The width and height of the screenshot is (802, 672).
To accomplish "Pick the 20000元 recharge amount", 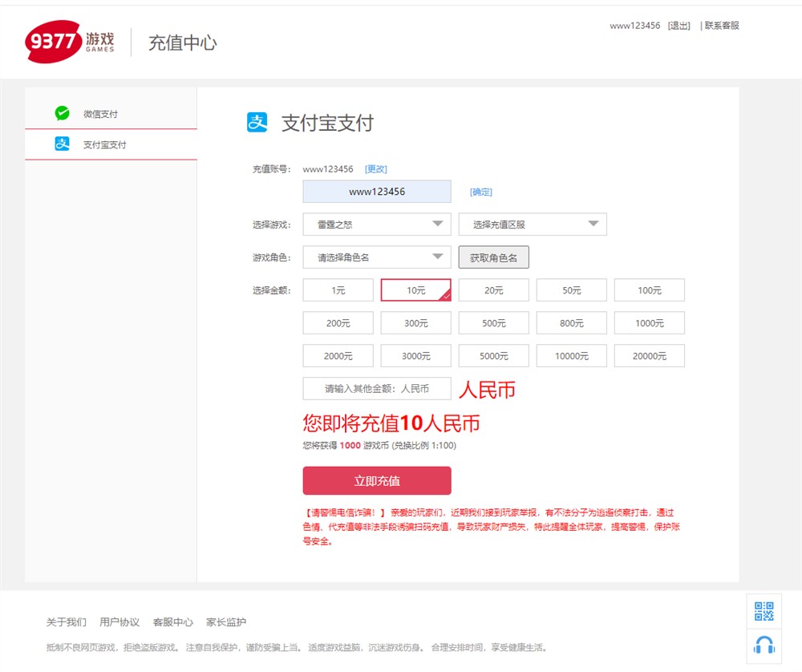I will coord(649,356).
